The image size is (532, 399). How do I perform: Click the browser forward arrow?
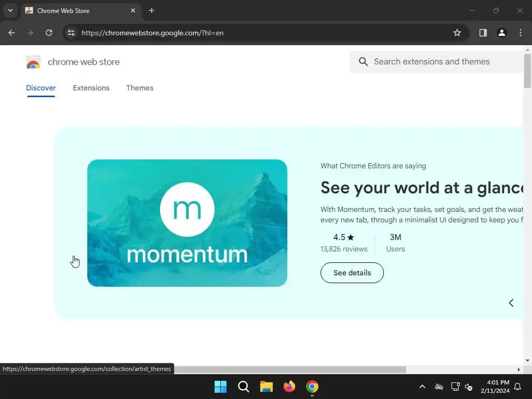(30, 33)
